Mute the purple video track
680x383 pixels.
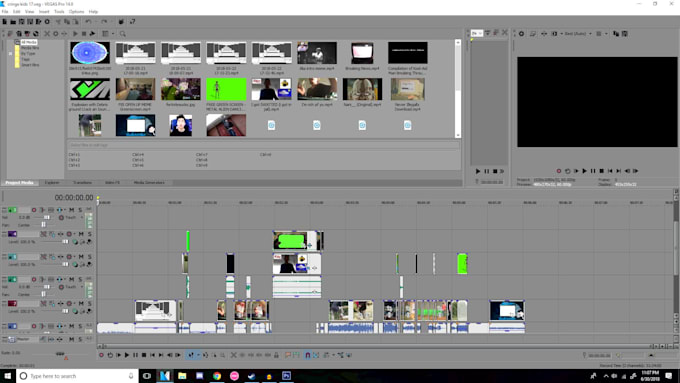81,234
